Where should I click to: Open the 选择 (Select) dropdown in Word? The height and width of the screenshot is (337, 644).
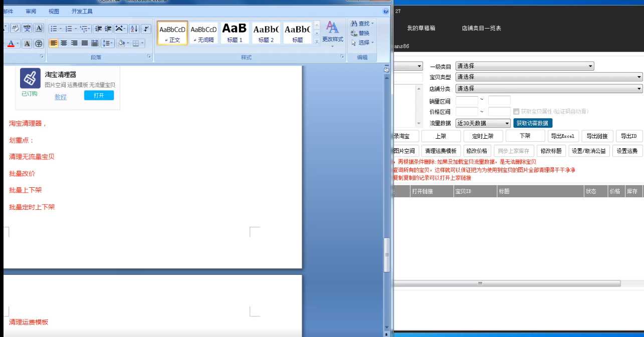pos(362,43)
